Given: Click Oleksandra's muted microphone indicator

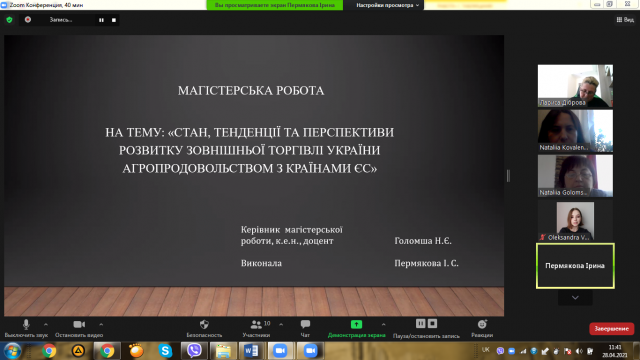Looking at the screenshot, I should click(x=543, y=237).
